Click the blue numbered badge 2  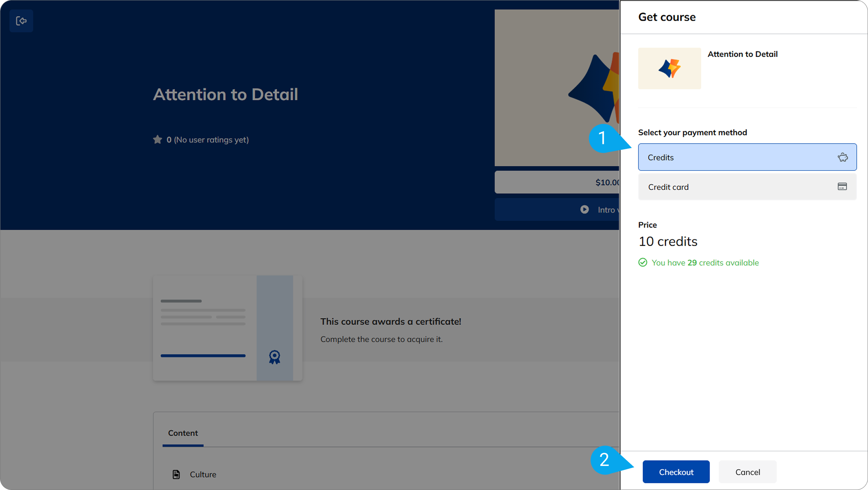605,460
